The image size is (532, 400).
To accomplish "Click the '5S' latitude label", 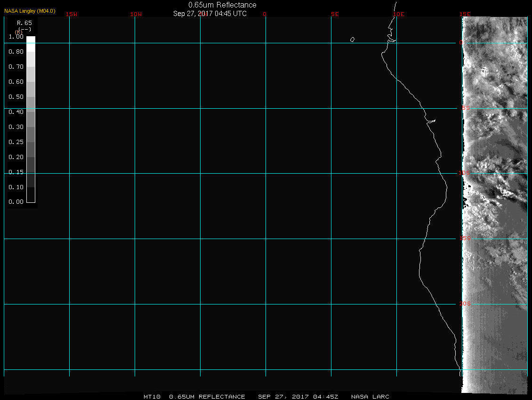I will pos(466,108).
